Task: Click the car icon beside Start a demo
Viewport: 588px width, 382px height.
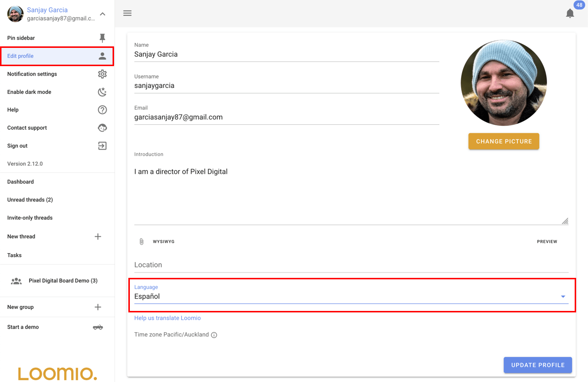Action: [x=98, y=327]
